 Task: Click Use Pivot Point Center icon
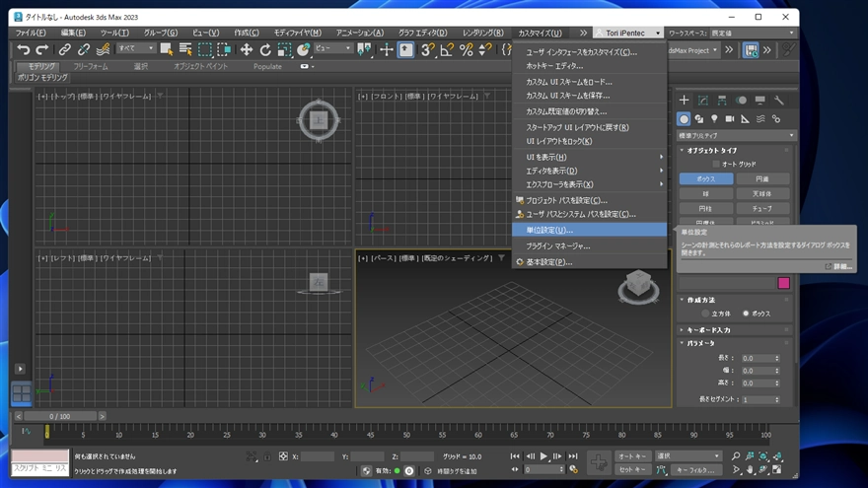point(364,50)
